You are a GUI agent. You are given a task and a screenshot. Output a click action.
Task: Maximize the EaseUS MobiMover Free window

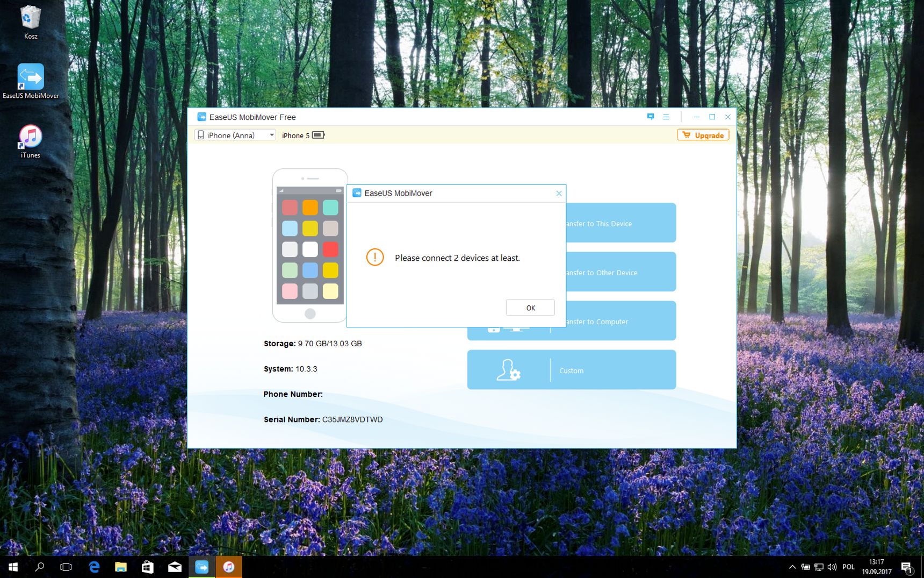(712, 117)
